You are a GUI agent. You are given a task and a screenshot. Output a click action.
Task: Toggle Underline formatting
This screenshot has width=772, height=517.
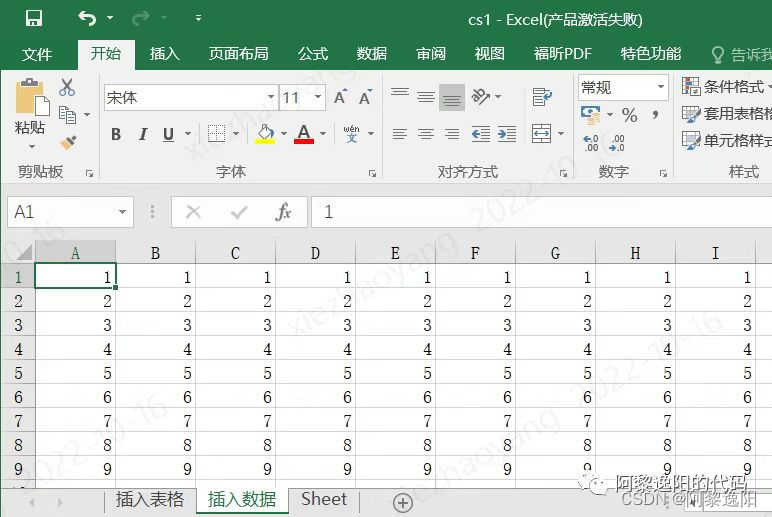pyautogui.click(x=168, y=134)
